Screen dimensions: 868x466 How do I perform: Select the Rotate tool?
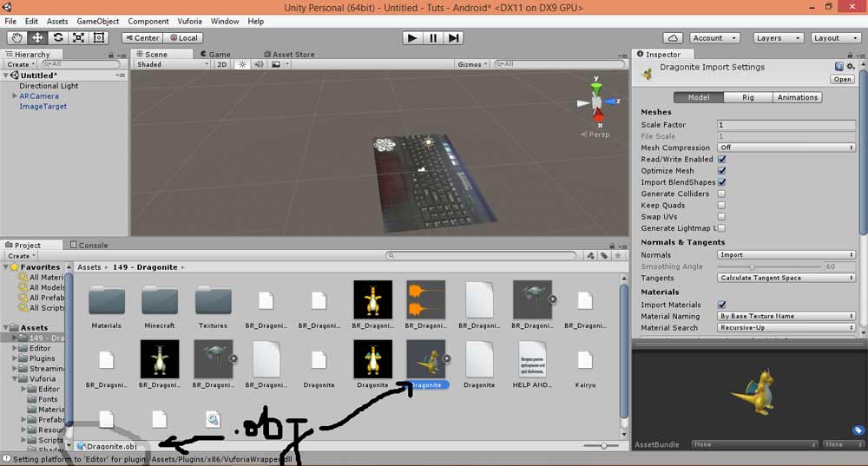click(x=57, y=37)
